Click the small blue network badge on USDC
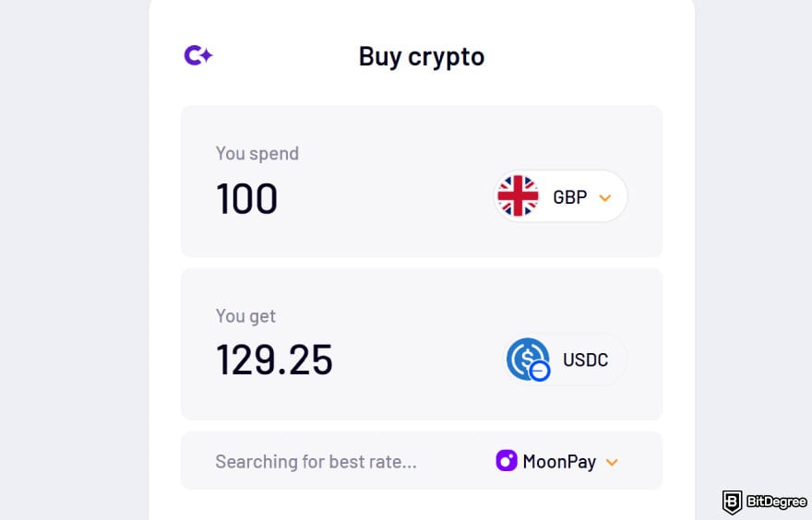The height and width of the screenshot is (520, 812). [540, 371]
